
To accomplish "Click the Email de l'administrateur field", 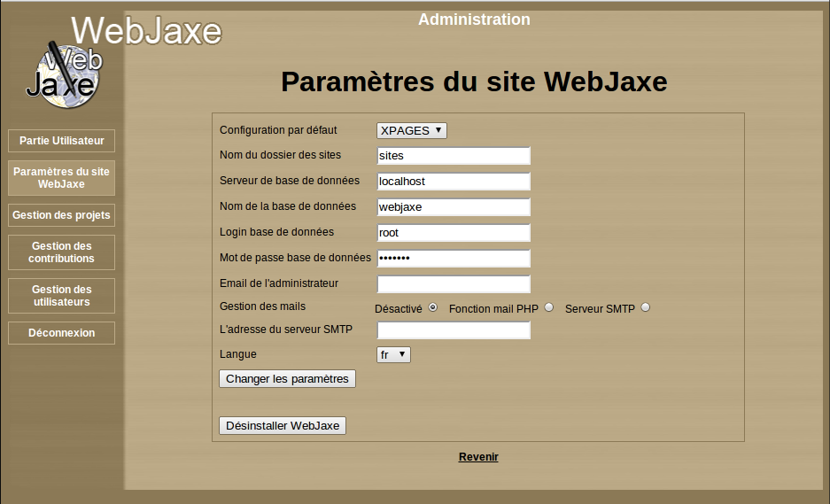I will pos(454,284).
